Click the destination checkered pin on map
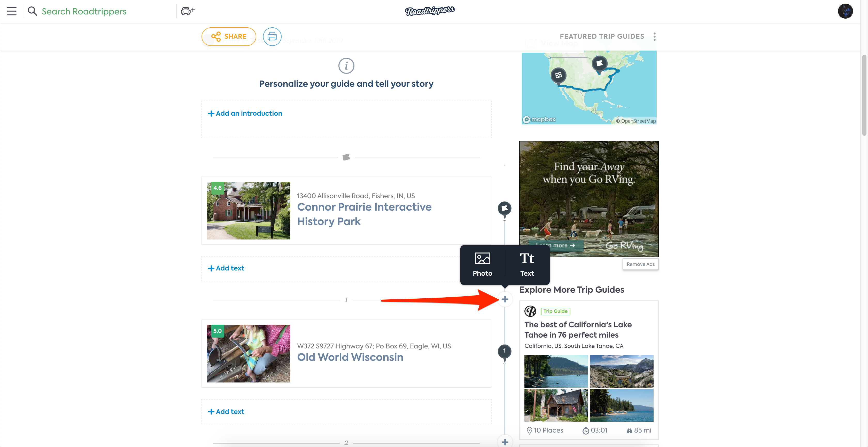The image size is (868, 447). click(558, 76)
